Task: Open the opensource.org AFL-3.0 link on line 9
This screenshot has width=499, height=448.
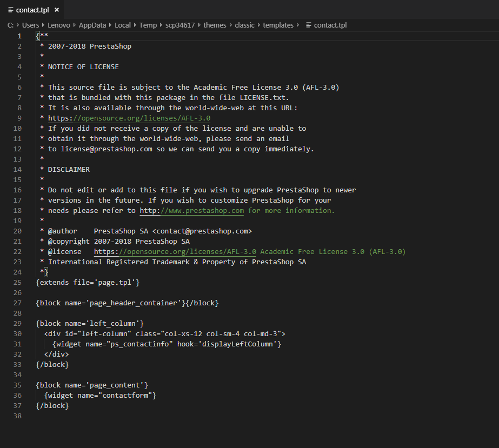Action: click(129, 118)
